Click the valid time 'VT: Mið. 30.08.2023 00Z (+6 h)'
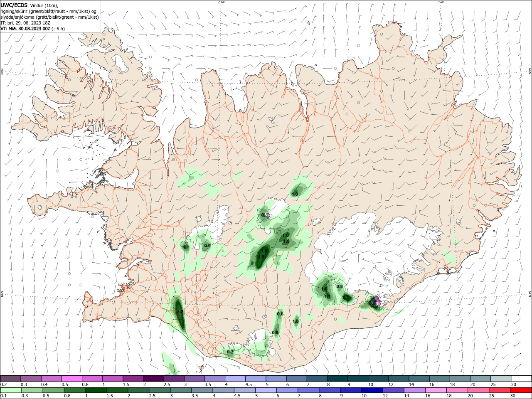 tap(33, 29)
